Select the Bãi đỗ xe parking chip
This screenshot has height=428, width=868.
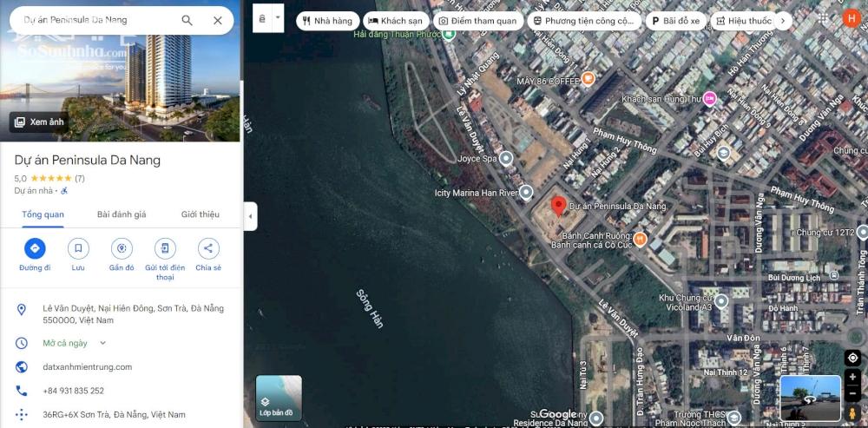pyautogui.click(x=676, y=21)
